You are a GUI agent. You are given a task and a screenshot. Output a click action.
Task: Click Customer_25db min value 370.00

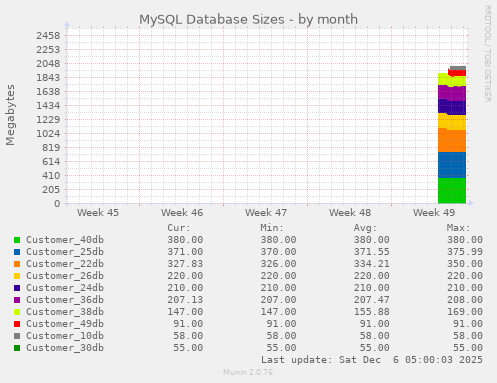point(278,252)
